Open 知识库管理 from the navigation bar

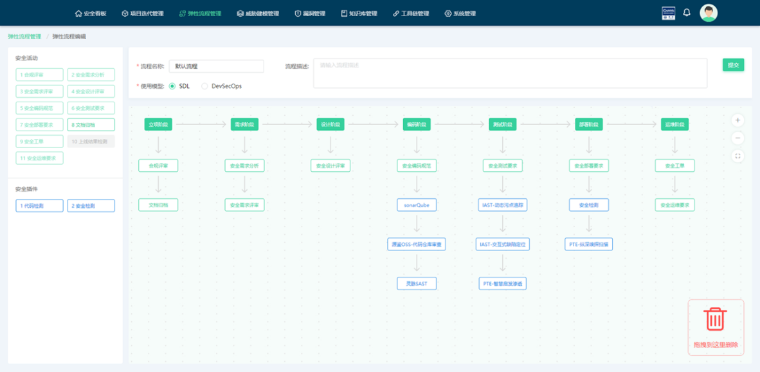coord(359,14)
